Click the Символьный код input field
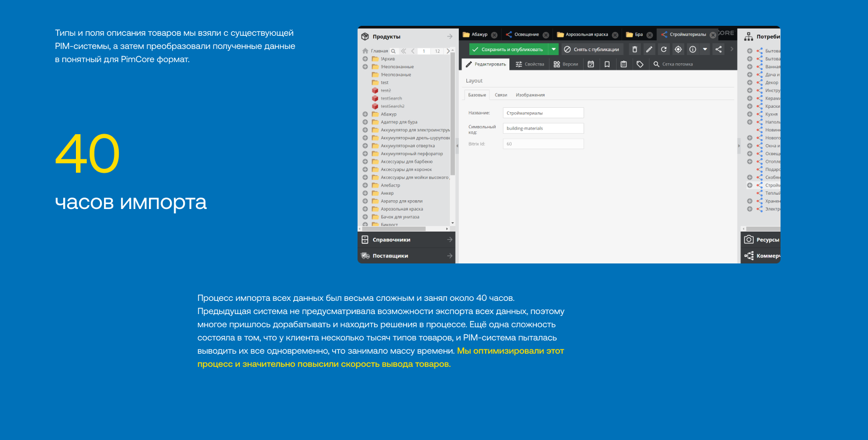Image resolution: width=868 pixels, height=440 pixels. [x=543, y=128]
